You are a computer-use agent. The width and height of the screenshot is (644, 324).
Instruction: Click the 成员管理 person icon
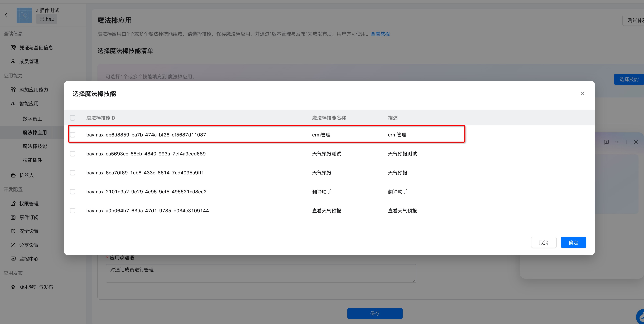click(13, 61)
